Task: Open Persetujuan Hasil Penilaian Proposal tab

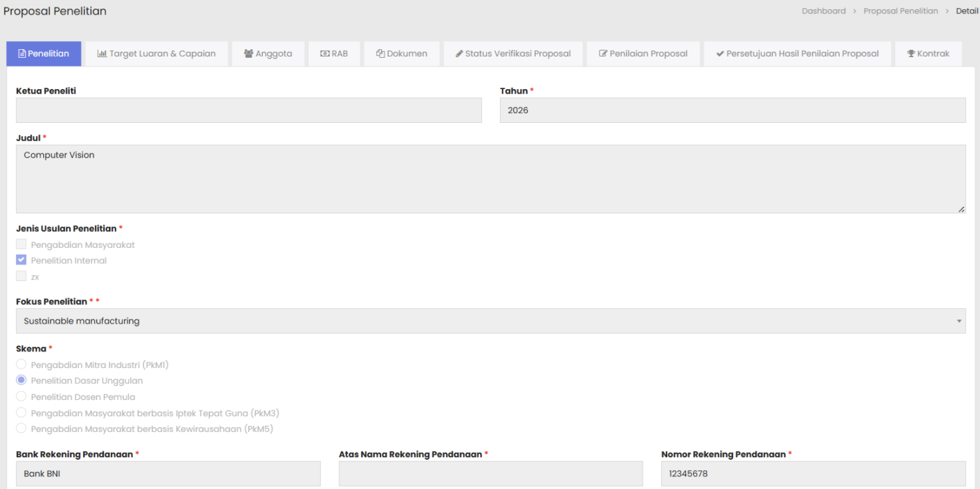Action: pyautogui.click(x=797, y=54)
